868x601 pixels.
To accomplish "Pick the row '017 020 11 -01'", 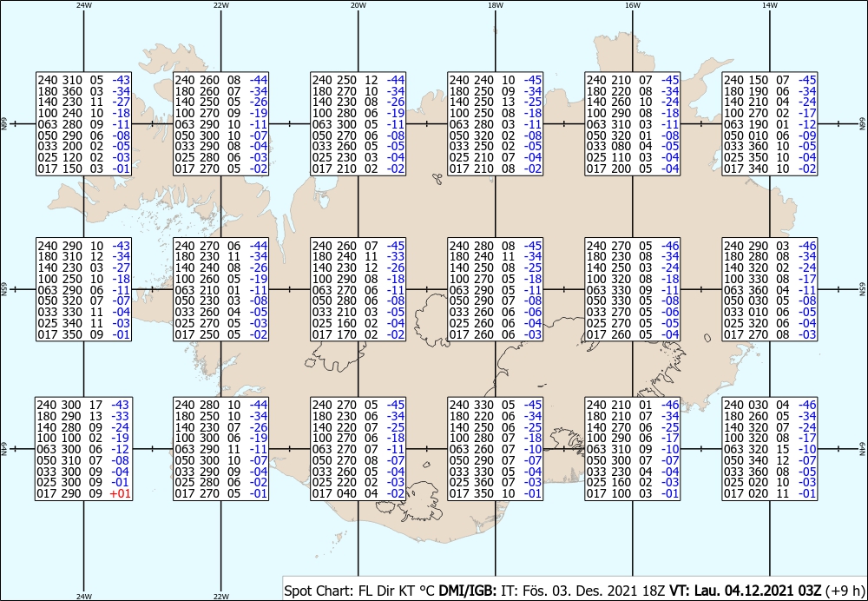I will click(770, 493).
